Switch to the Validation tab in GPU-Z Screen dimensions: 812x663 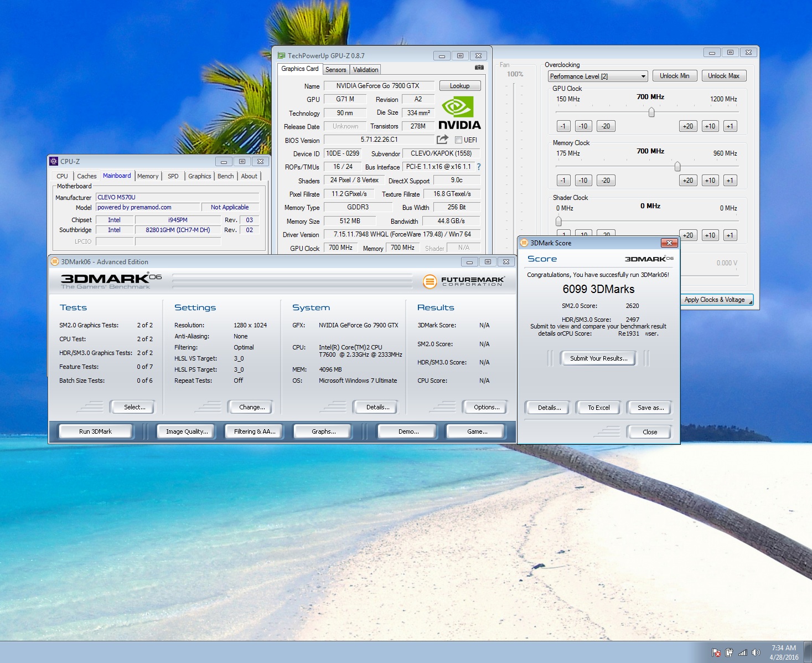[366, 70]
